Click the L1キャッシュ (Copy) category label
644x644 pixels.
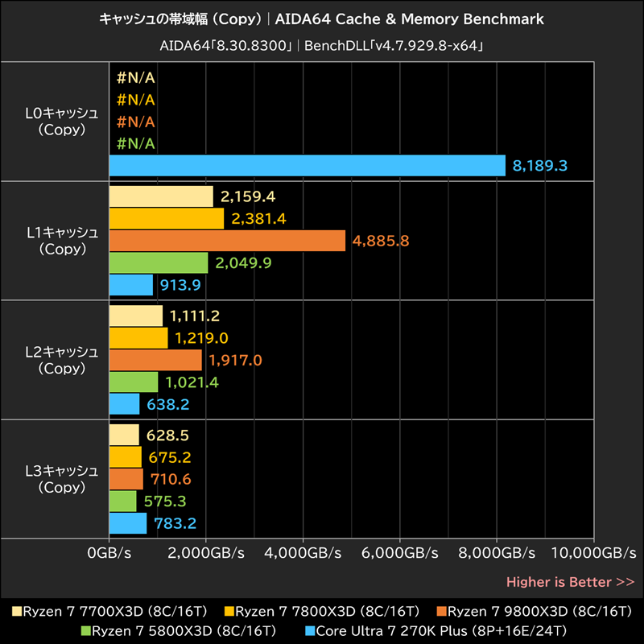63,241
